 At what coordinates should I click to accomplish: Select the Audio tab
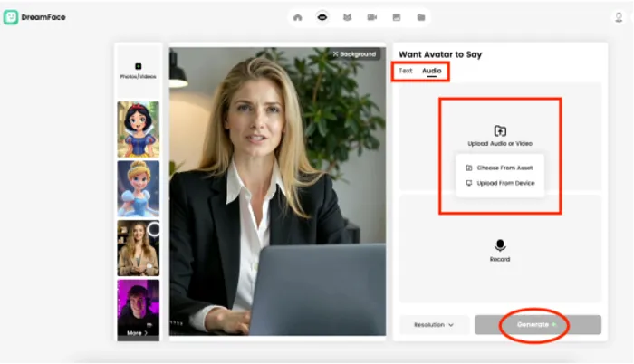point(431,71)
